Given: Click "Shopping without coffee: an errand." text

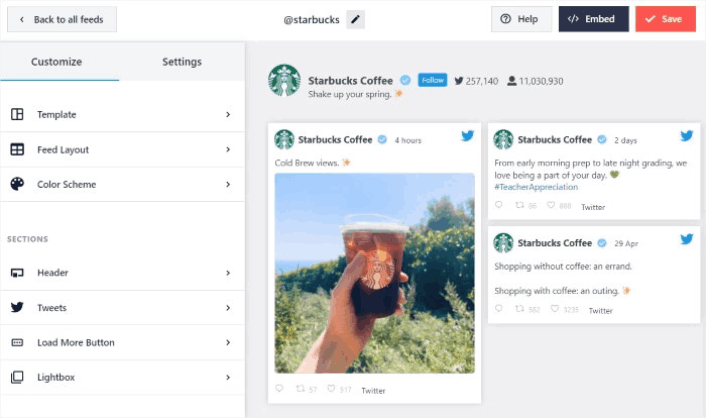Looking at the screenshot, I should tap(563, 266).
